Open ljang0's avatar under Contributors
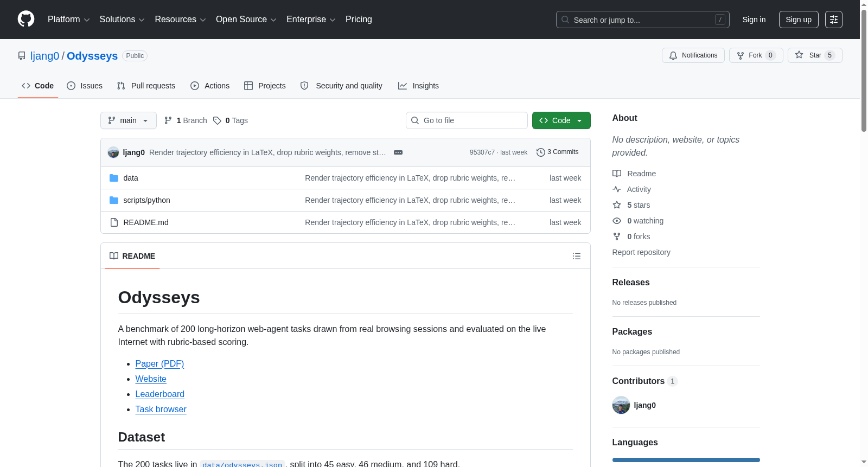The width and height of the screenshot is (868, 467). (x=621, y=405)
